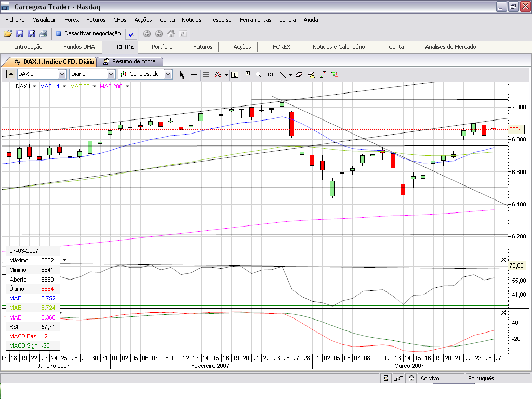Click the blue checkmark trading icon
532x399 pixels.
131,34
